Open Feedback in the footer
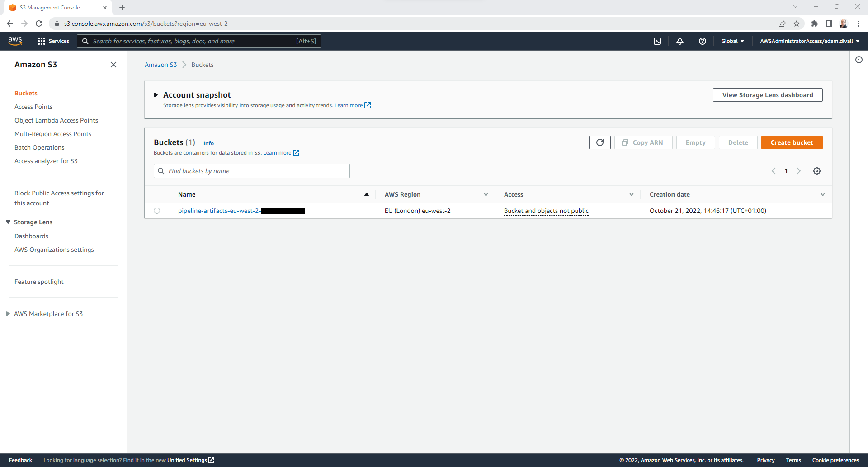Image resolution: width=868 pixels, height=467 pixels. coord(20,460)
